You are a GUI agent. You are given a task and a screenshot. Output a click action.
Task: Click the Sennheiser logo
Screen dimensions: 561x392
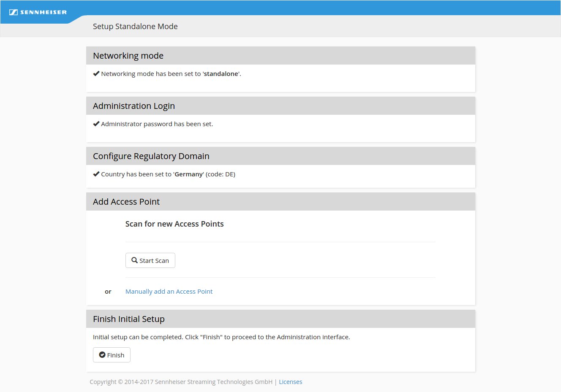click(38, 12)
